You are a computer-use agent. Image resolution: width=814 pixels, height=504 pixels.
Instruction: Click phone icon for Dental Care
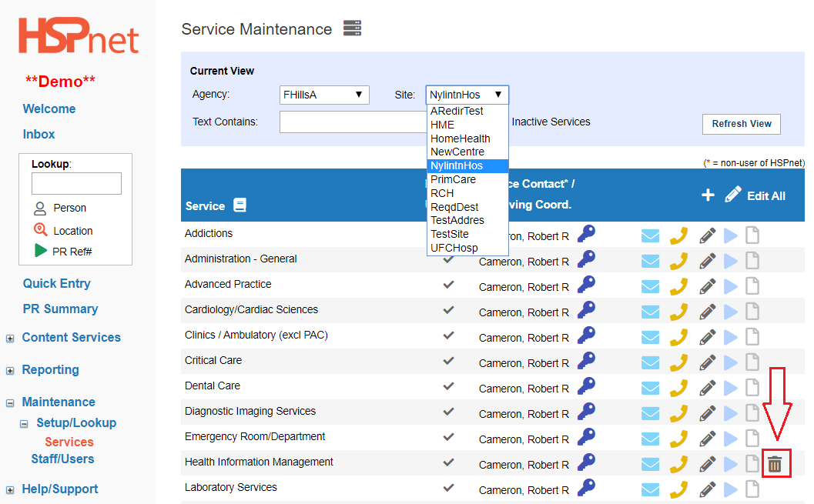678,388
